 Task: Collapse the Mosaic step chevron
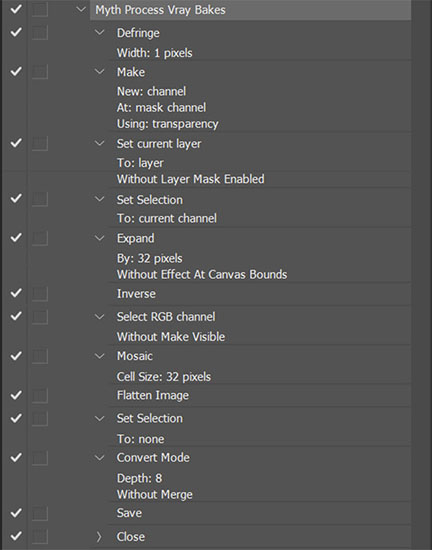[100, 356]
